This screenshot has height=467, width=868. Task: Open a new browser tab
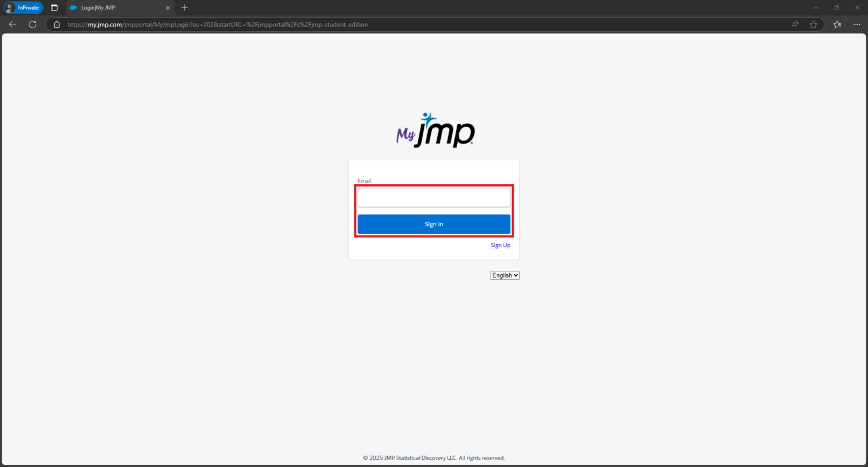(x=184, y=8)
